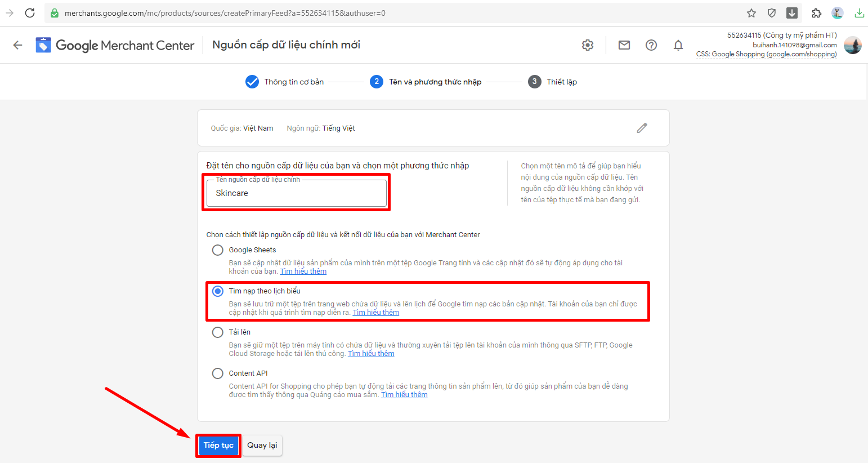Screen dimensions: 868x463
Task: Edit country and language with pencil icon
Action: (x=642, y=128)
